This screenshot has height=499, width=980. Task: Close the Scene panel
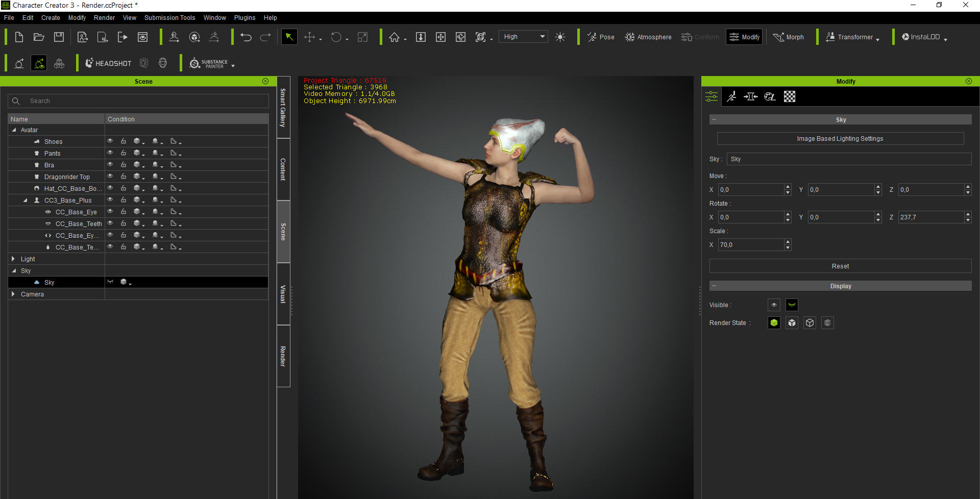pos(265,81)
